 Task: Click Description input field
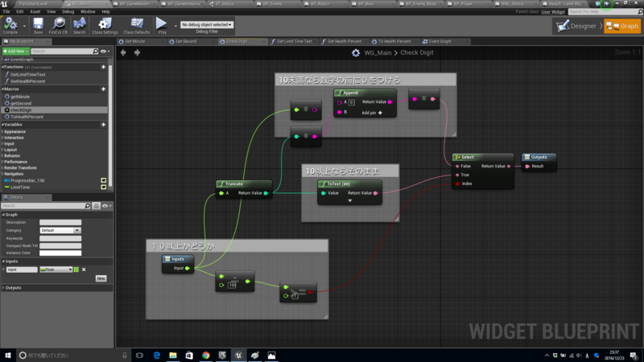(60, 223)
